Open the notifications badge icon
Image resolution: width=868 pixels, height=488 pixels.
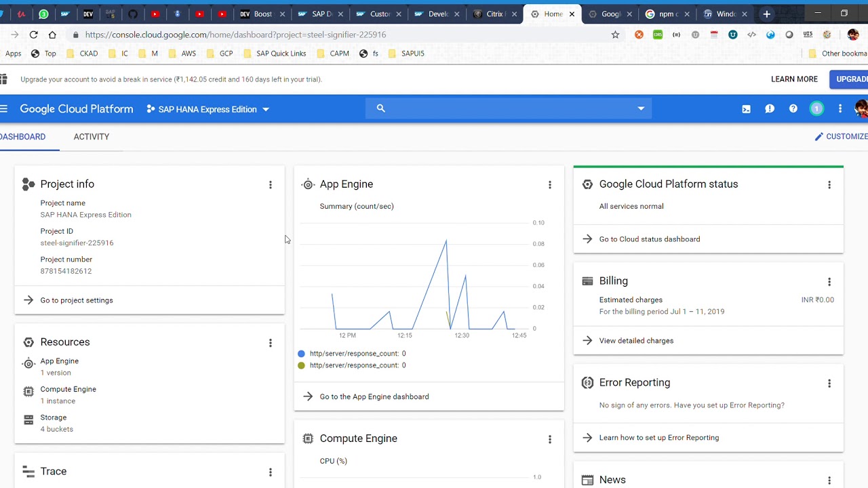[816, 109]
